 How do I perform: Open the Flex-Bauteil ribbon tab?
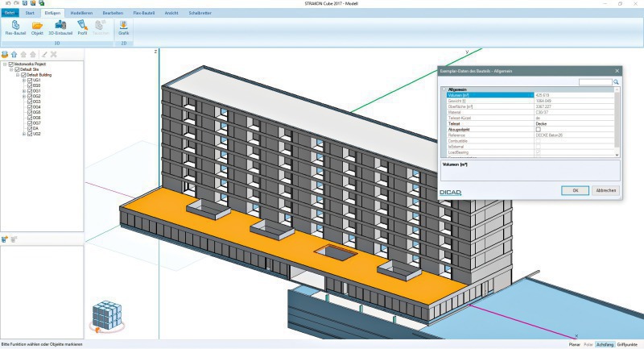coord(144,13)
